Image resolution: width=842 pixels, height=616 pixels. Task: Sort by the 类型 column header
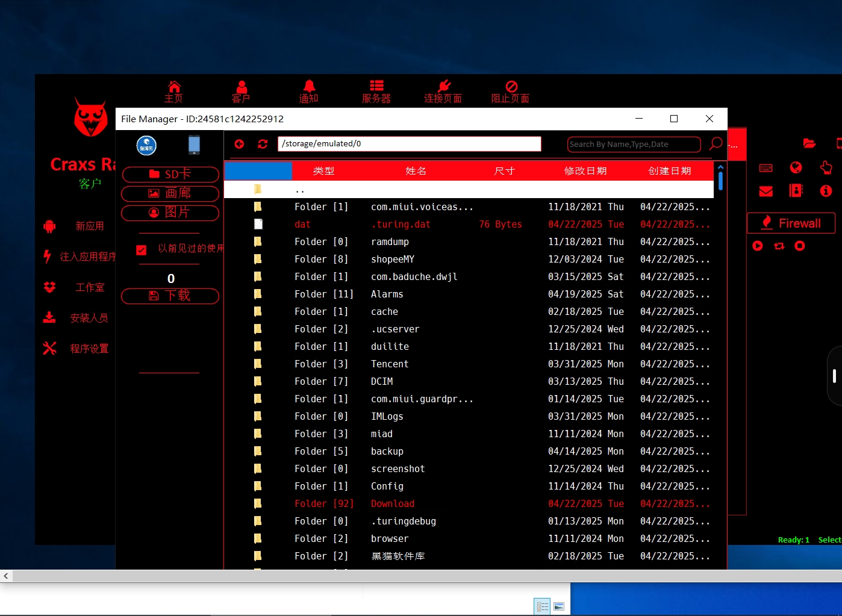pyautogui.click(x=323, y=171)
